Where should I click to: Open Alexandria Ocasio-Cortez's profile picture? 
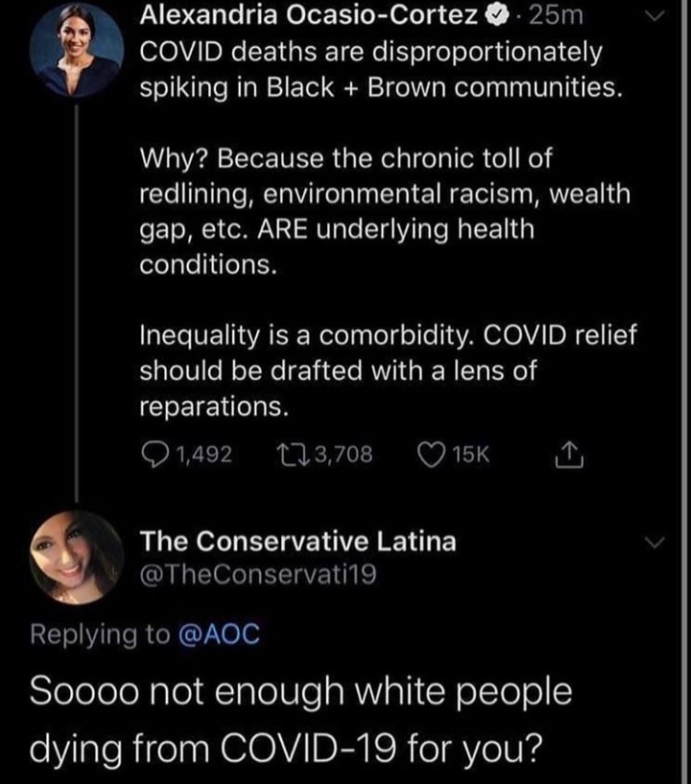[x=75, y=50]
